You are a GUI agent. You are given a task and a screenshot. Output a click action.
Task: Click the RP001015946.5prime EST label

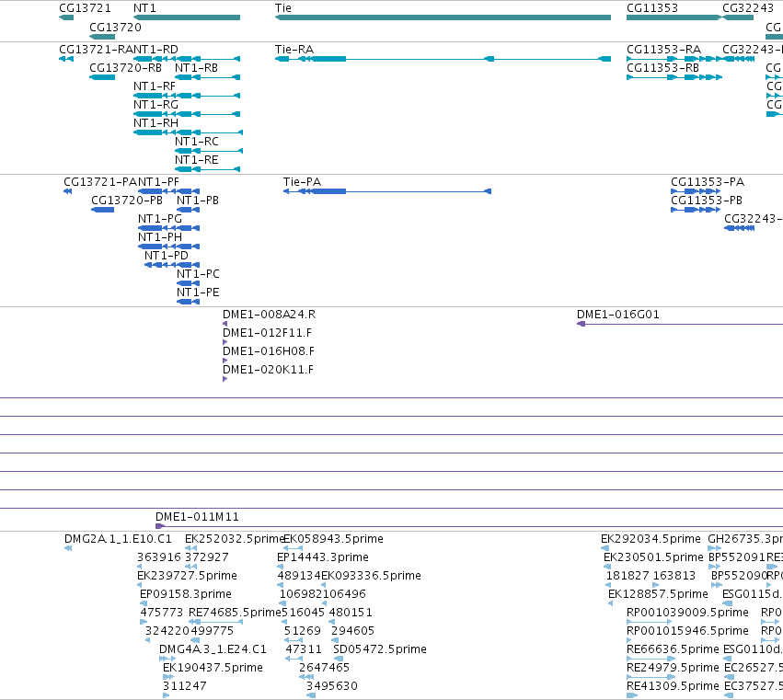point(687,631)
